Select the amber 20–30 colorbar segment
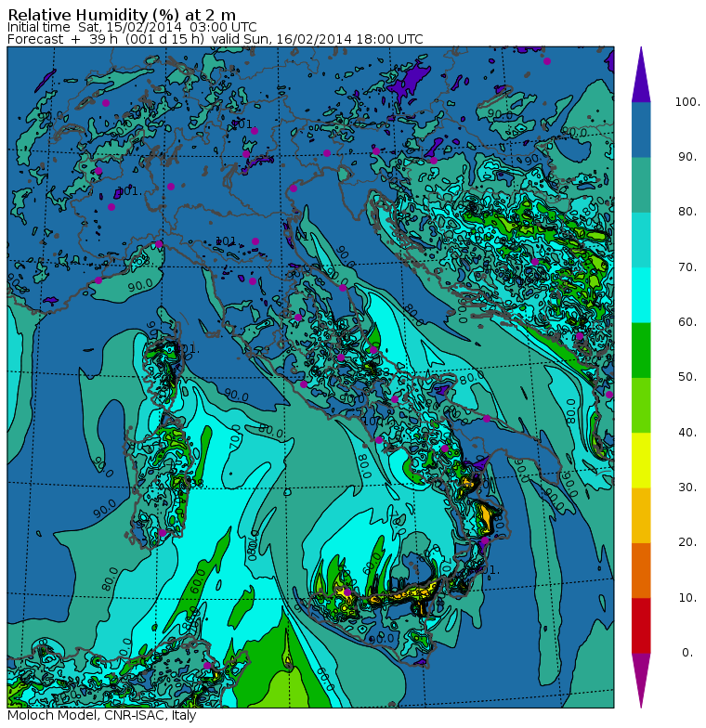 pyautogui.click(x=641, y=515)
